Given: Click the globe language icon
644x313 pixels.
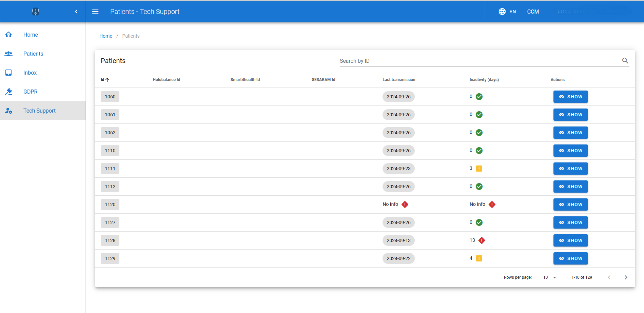Looking at the screenshot, I should pyautogui.click(x=502, y=12).
